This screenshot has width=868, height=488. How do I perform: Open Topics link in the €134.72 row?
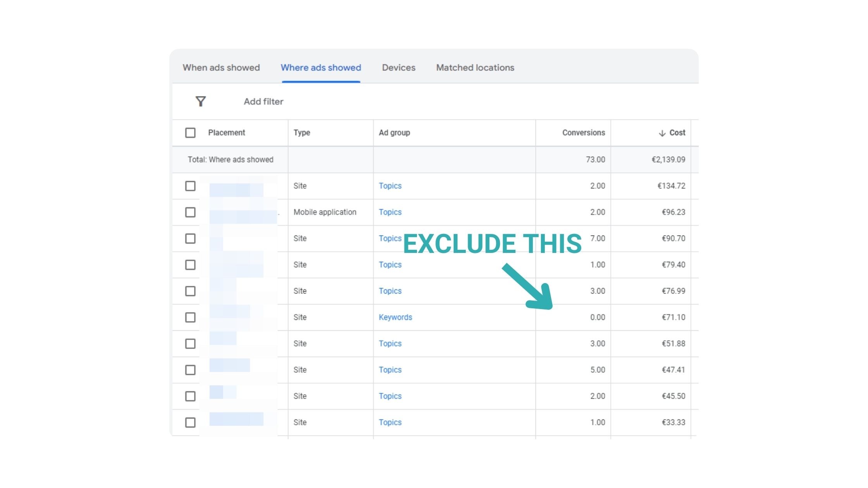(x=390, y=186)
